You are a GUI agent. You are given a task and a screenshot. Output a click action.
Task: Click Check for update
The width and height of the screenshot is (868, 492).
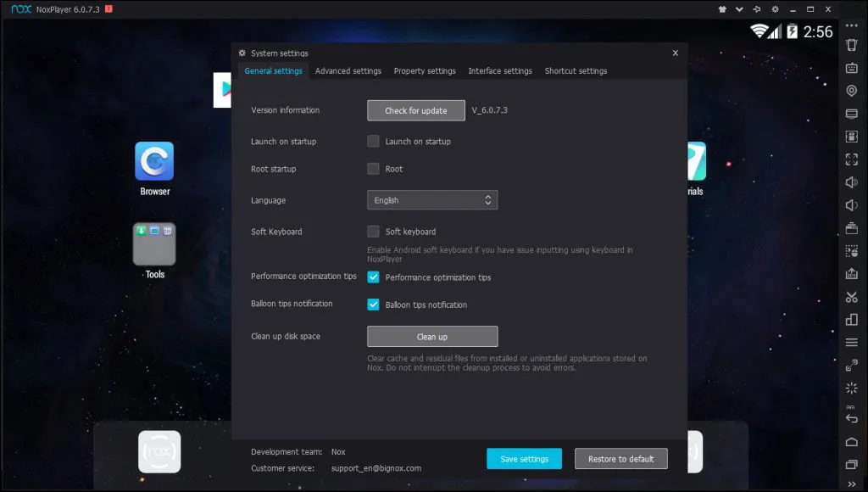[415, 110]
